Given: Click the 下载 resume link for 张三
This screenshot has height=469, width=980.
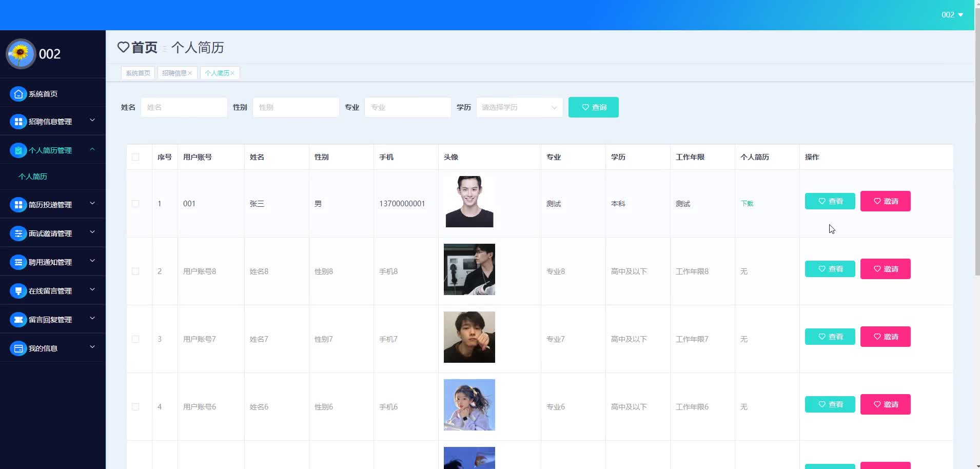Looking at the screenshot, I should point(747,204).
